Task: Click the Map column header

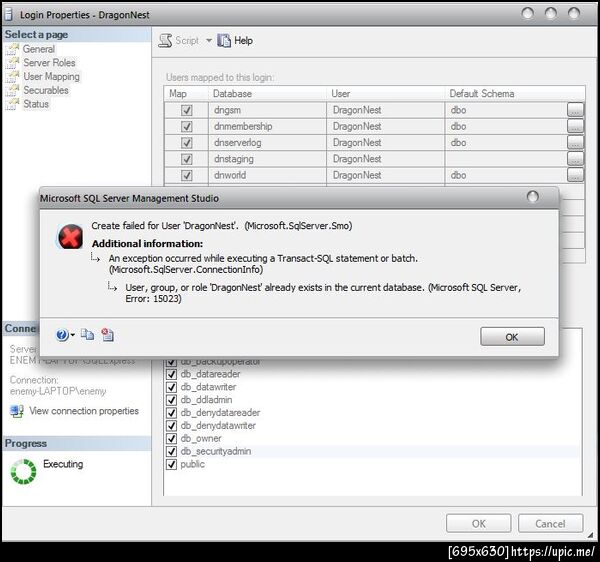Action: click(186, 94)
